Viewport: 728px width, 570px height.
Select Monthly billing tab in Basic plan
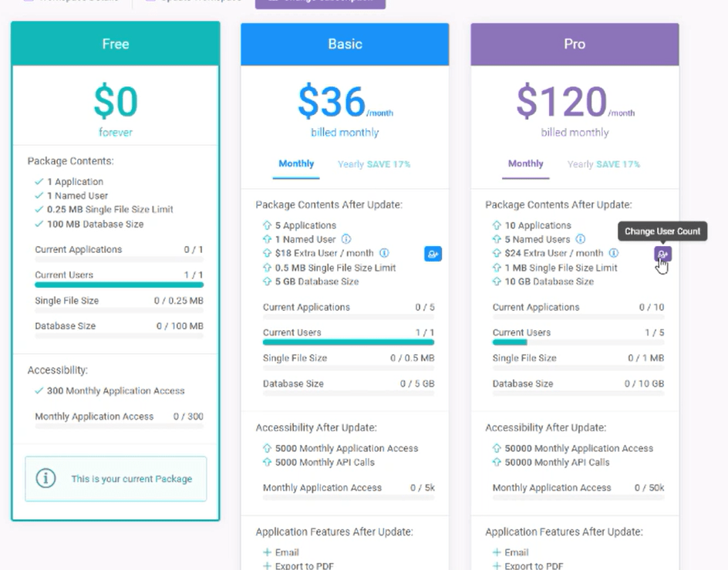pos(296,164)
